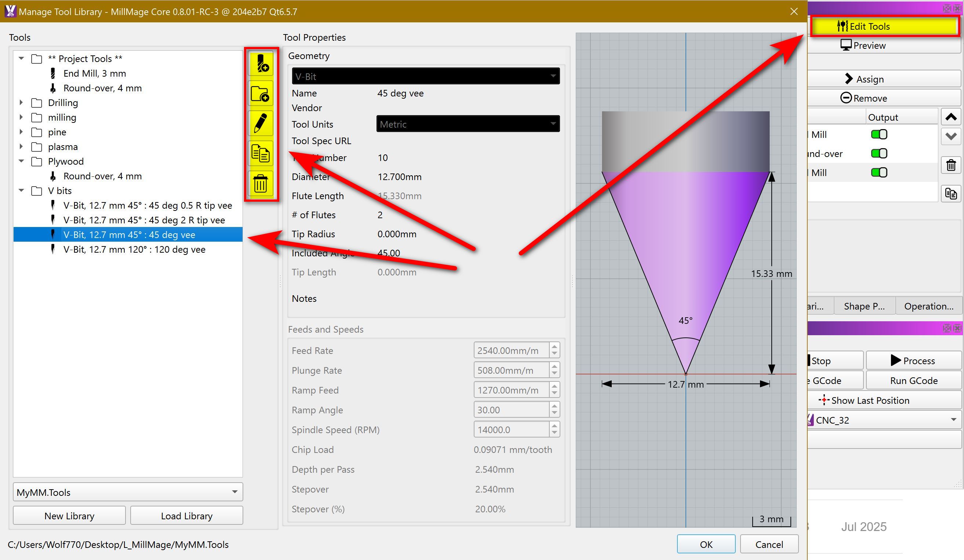Switch to the Shape P... tab
Viewport: 964px width, 560px height.
coord(864,306)
